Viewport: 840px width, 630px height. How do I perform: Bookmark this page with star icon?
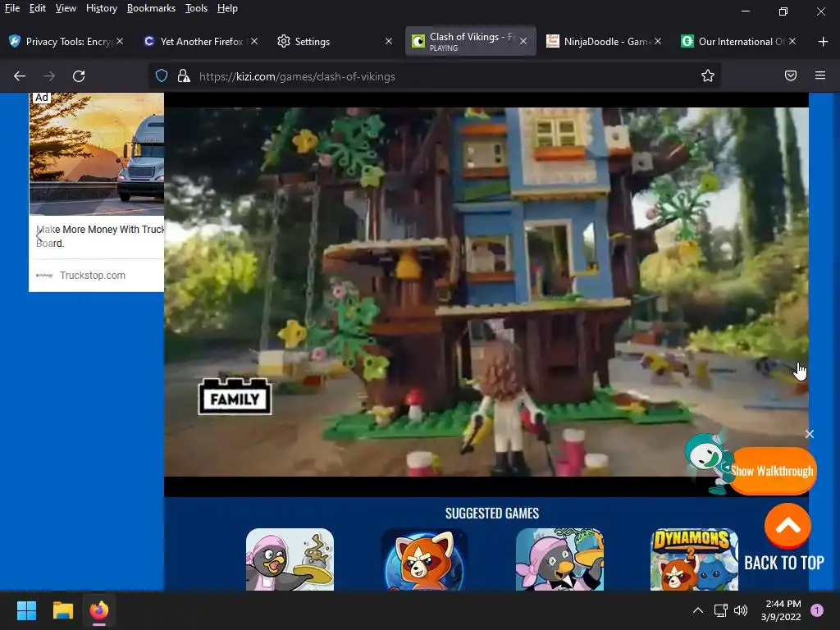pyautogui.click(x=708, y=76)
